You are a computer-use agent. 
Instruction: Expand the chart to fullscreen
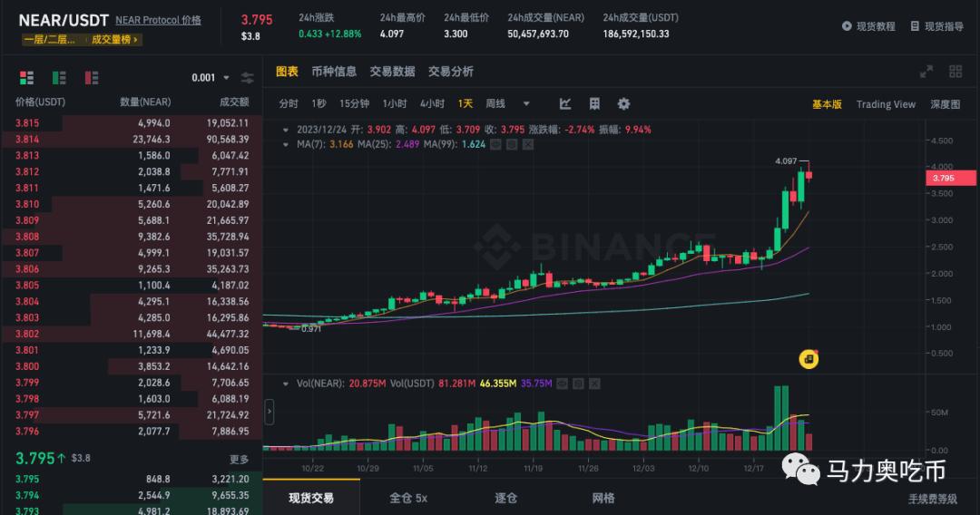(926, 72)
